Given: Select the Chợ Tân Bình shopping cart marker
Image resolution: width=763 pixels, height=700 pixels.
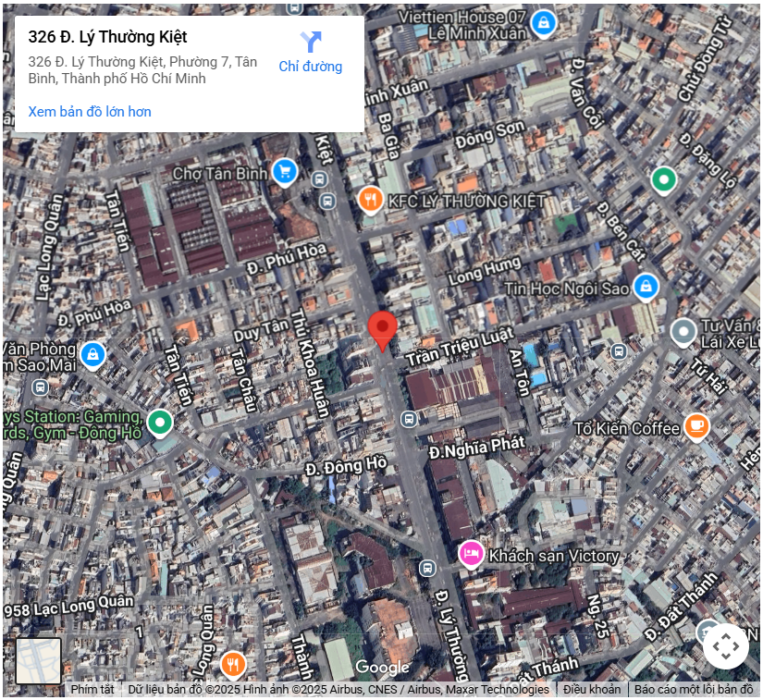Looking at the screenshot, I should [x=285, y=173].
